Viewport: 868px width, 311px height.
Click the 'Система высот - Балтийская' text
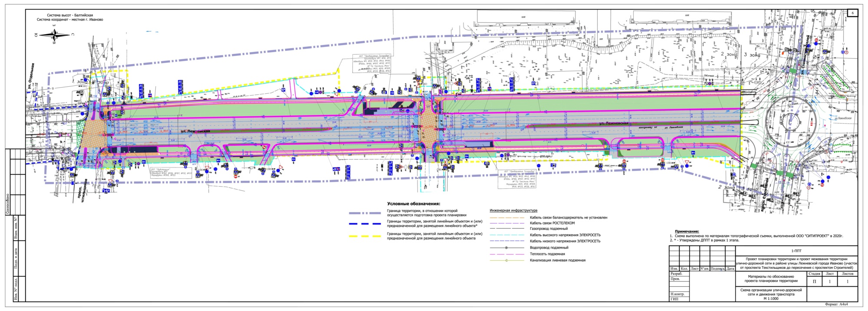coord(70,15)
